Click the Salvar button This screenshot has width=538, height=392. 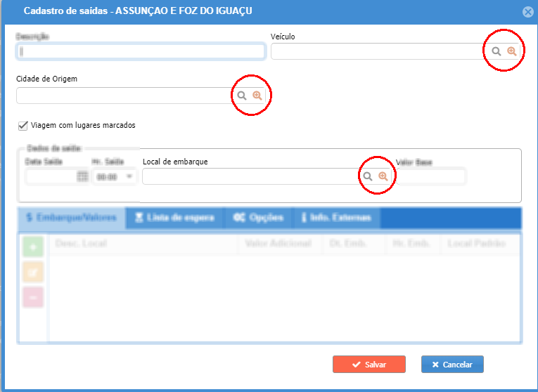(x=369, y=364)
